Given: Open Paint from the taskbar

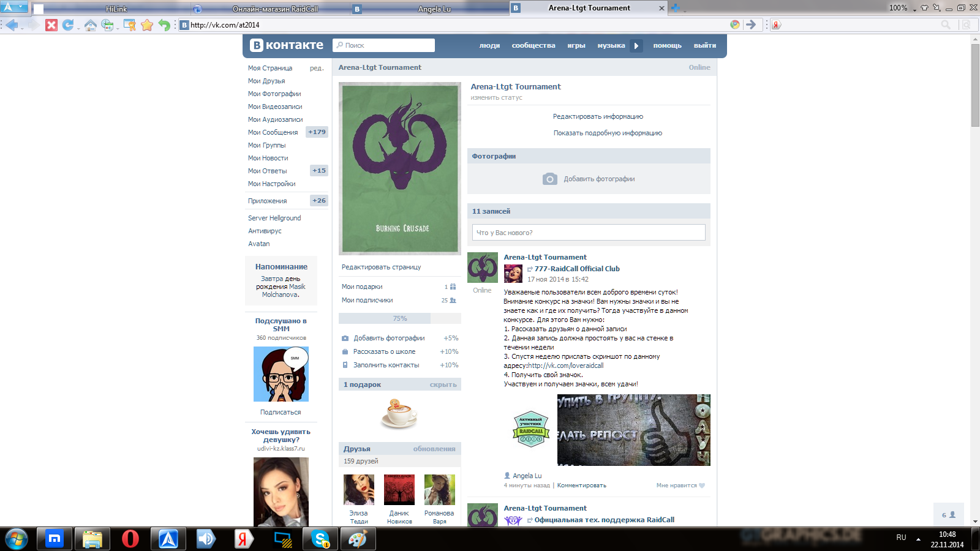Looking at the screenshot, I should coord(358,539).
